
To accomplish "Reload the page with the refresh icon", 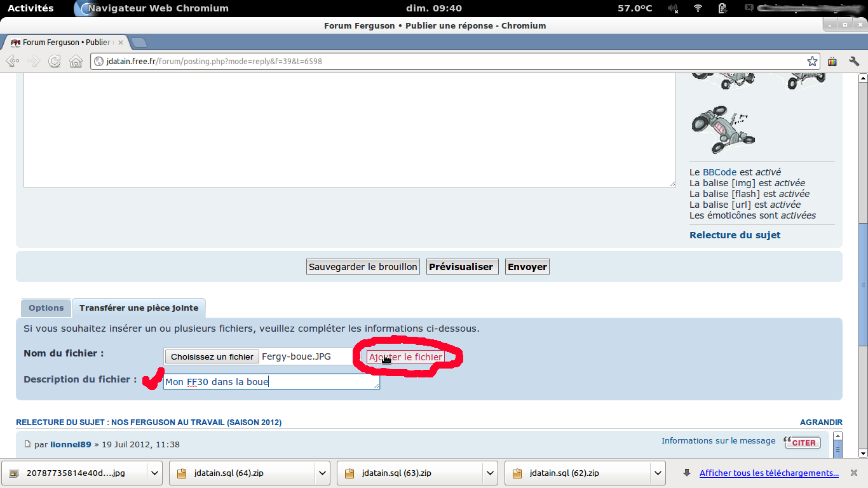I will [55, 62].
